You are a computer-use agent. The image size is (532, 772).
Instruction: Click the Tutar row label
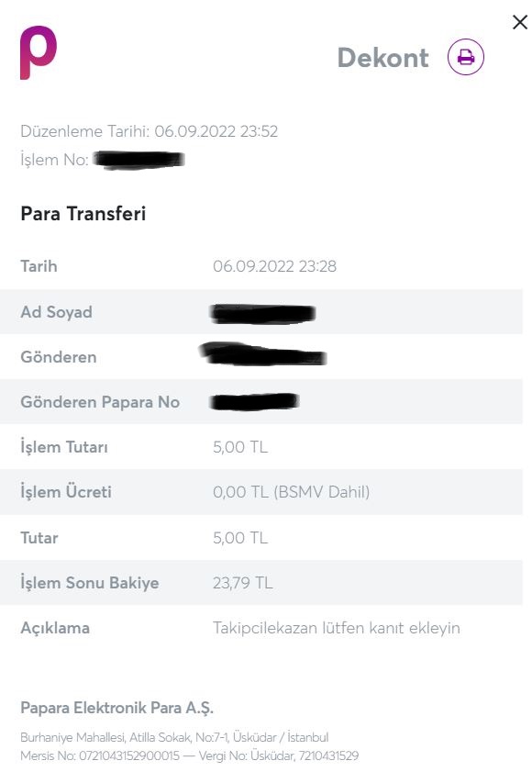point(39,538)
